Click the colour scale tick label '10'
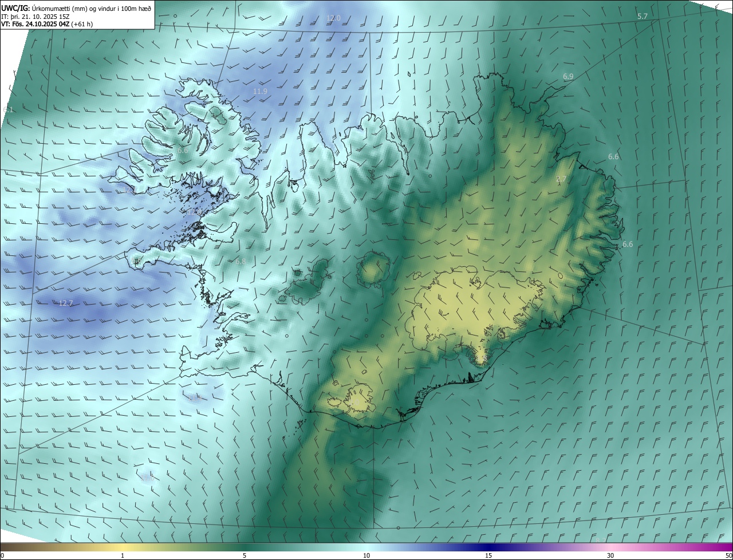733x560 pixels. 366,555
